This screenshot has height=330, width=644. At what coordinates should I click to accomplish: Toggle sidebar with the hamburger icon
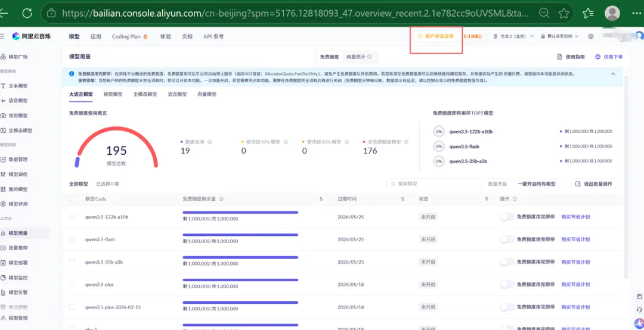pos(2,36)
